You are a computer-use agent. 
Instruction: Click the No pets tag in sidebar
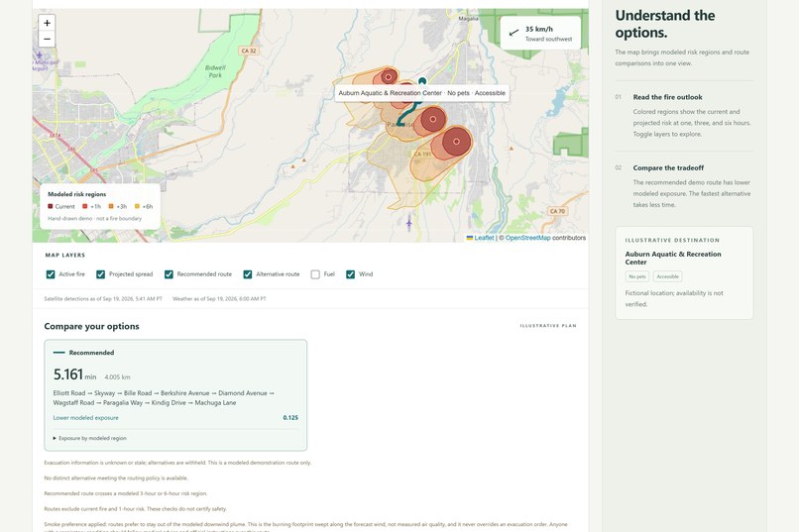[x=637, y=276]
